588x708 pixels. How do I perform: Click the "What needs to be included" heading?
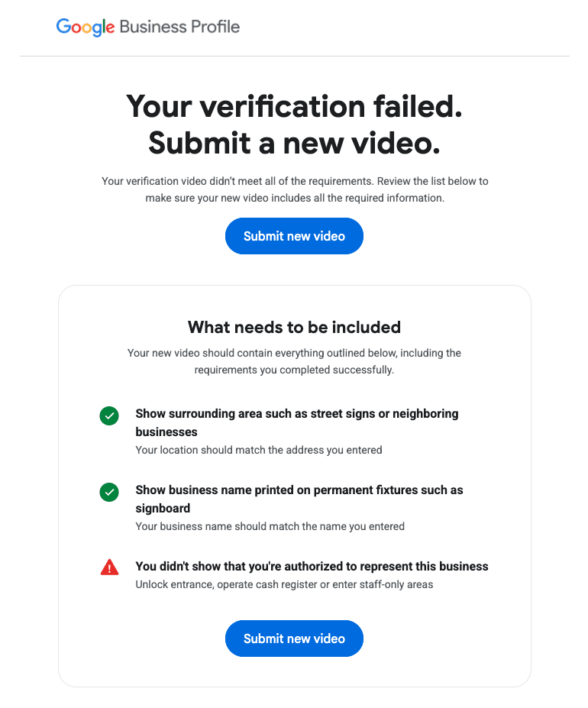tap(294, 328)
